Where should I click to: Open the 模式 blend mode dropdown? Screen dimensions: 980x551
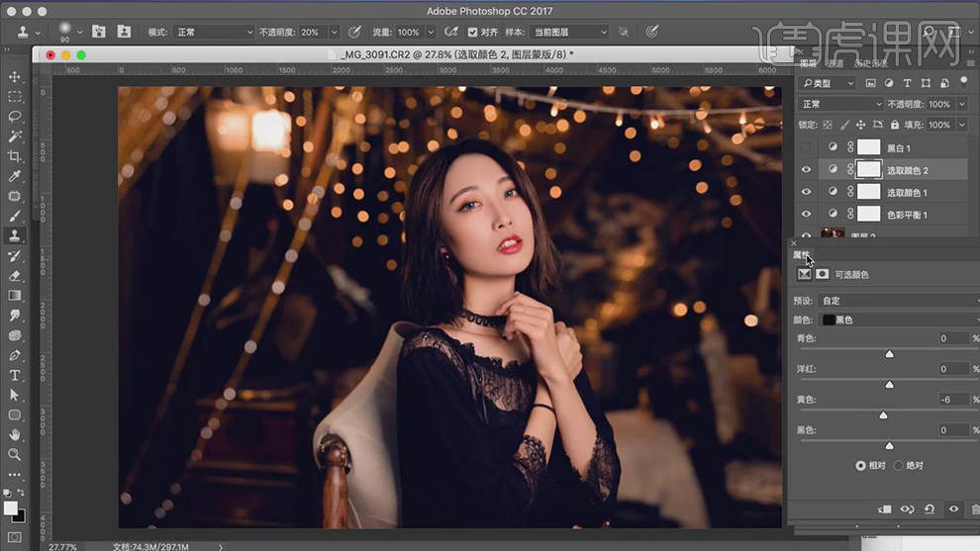pyautogui.click(x=214, y=32)
